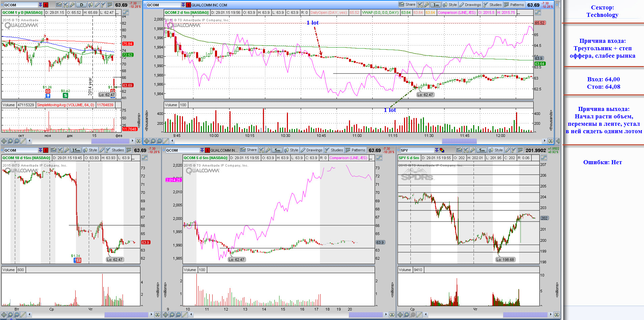Open D timeframe selector in daily chart
The height and width of the screenshot is (320, 644).
(81, 5)
